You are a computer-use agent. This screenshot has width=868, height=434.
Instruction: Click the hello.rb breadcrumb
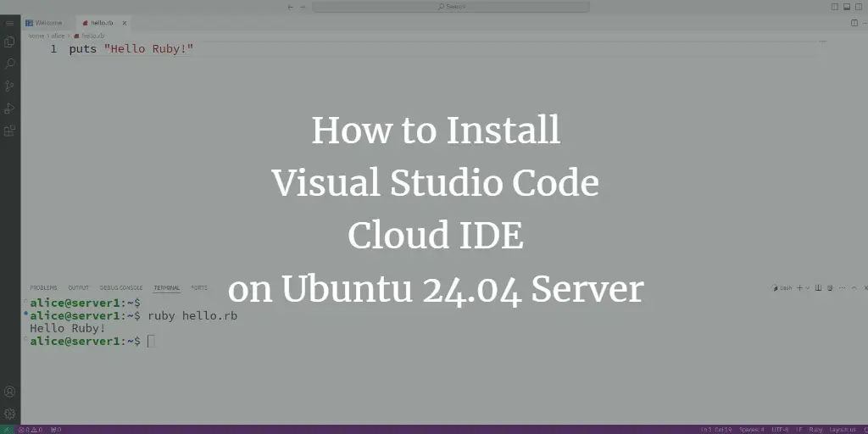click(89, 36)
